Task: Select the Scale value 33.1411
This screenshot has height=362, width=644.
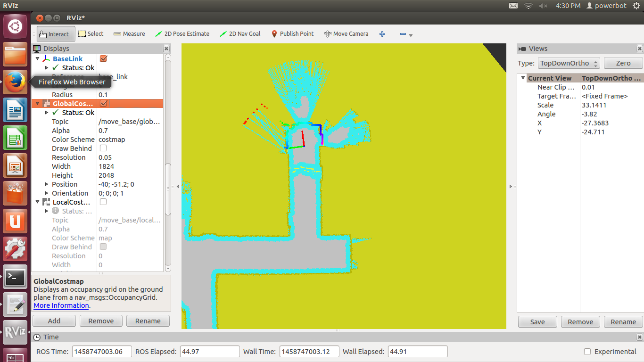Action: click(611, 105)
